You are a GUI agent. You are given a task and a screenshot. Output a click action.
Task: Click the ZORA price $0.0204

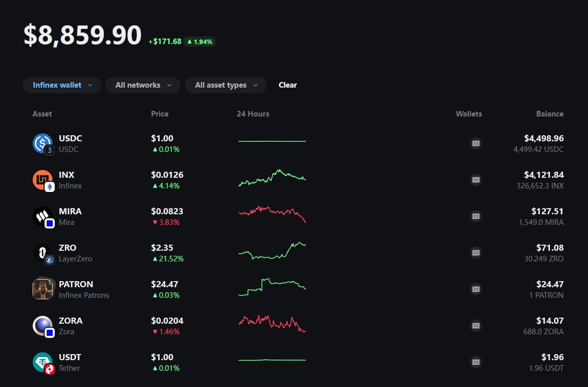tap(167, 321)
